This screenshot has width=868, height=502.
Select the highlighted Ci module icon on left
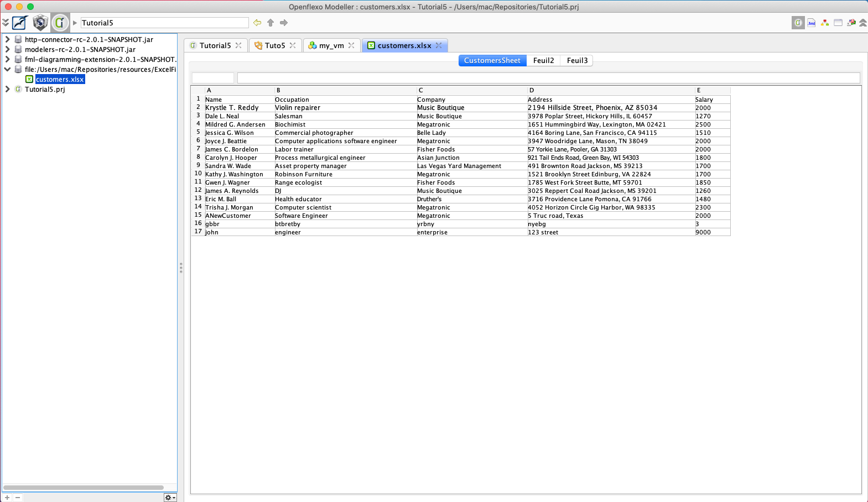click(60, 23)
